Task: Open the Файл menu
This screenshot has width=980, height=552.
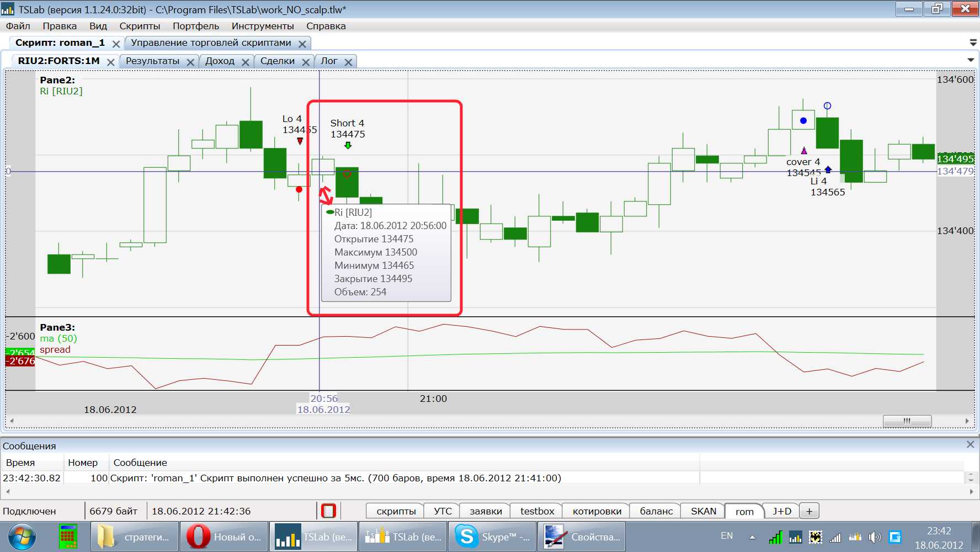Action: tap(18, 26)
